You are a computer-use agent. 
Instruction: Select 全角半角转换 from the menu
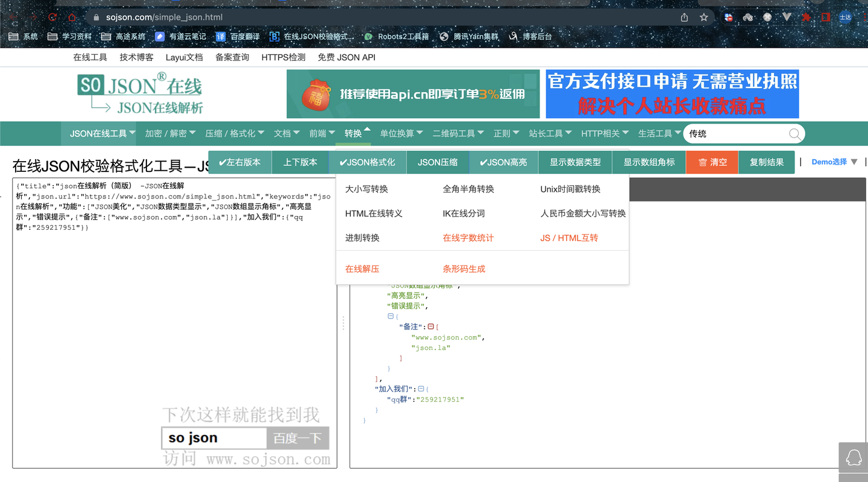click(468, 189)
